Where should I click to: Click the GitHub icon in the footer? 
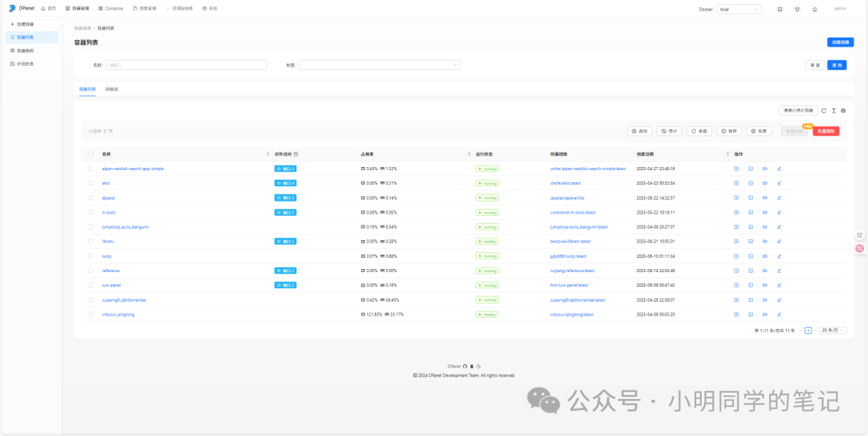point(465,366)
